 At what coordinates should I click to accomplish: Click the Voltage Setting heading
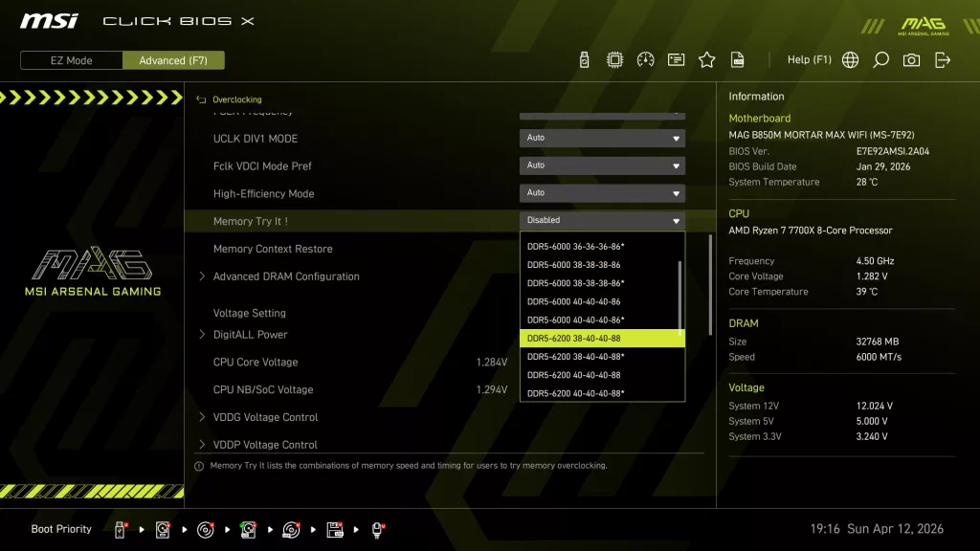click(250, 313)
